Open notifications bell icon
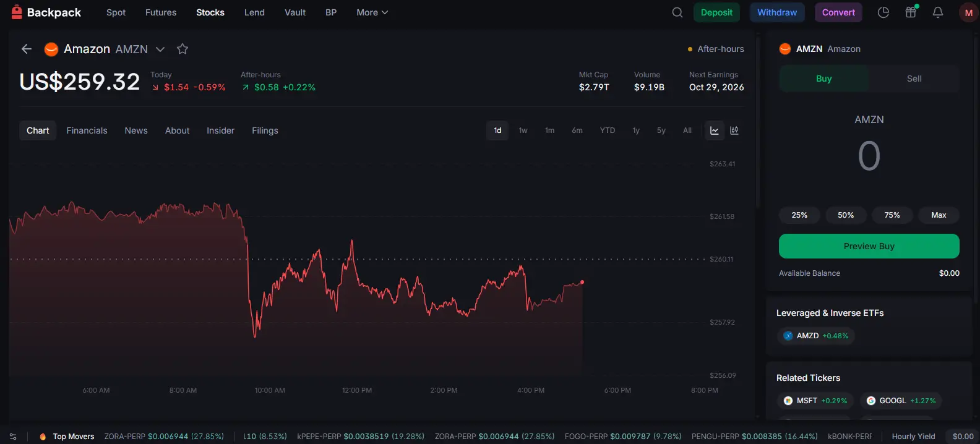The width and height of the screenshot is (980, 444). coord(938,12)
